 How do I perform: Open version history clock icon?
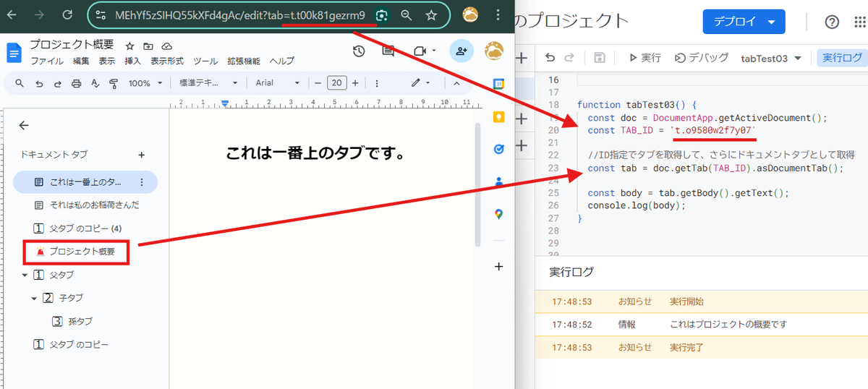coord(359,51)
